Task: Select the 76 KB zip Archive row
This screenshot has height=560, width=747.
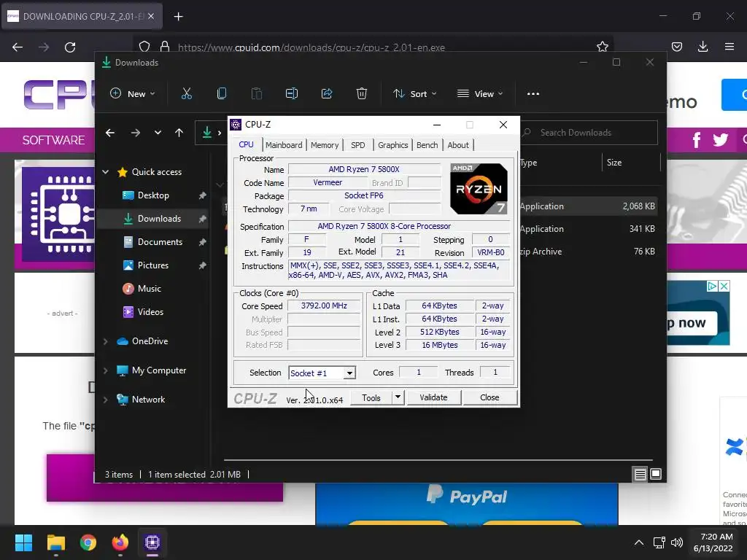Action: point(588,252)
